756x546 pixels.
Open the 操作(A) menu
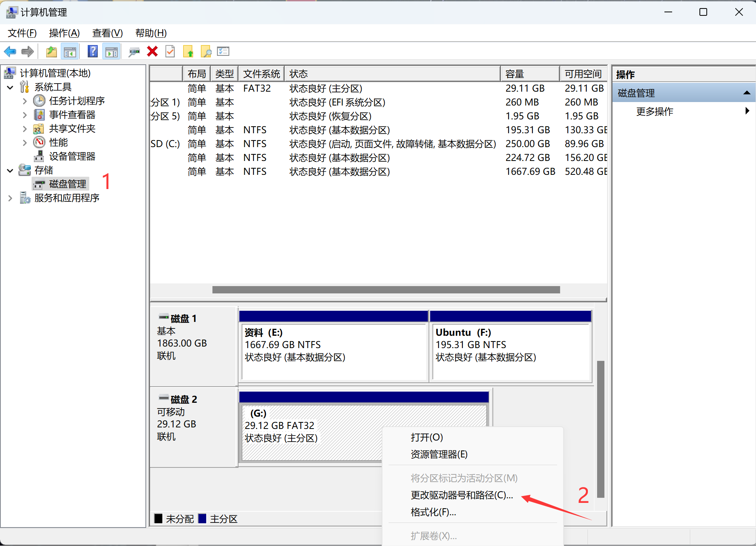click(x=64, y=33)
